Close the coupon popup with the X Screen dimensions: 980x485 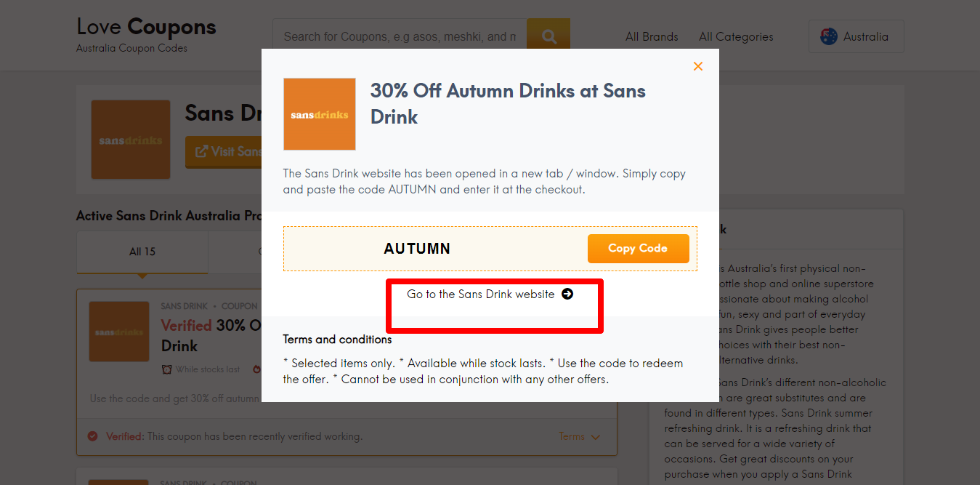(x=698, y=66)
